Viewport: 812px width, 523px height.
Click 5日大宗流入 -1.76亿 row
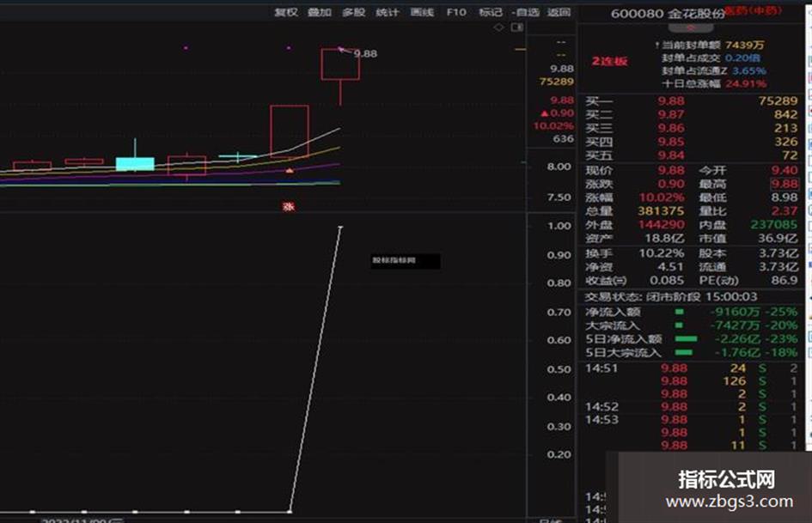tap(692, 353)
